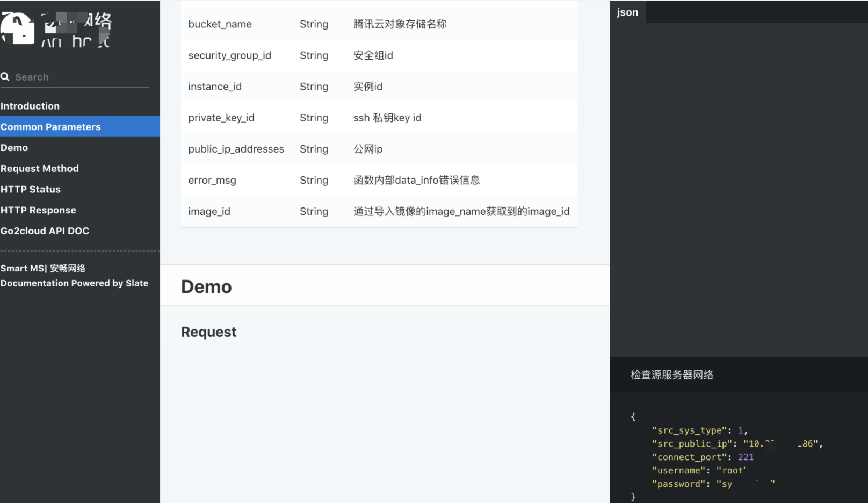
Task: Click the String type in instance_id row
Action: 314,87
